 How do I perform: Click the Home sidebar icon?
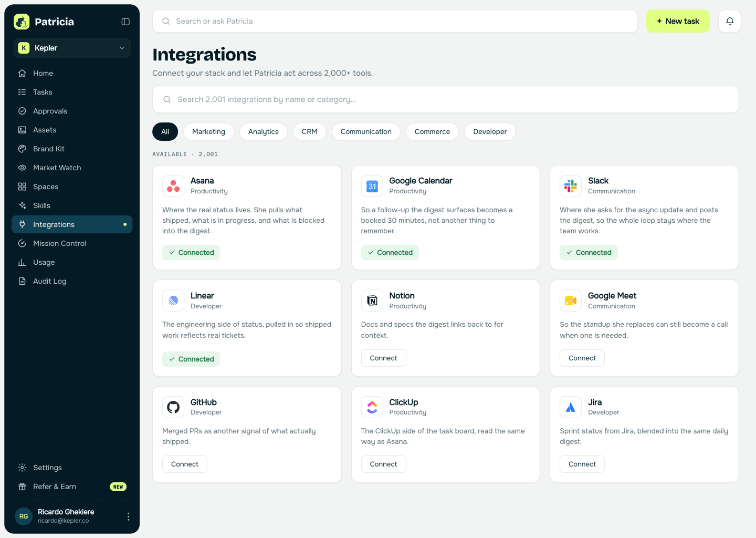click(22, 73)
